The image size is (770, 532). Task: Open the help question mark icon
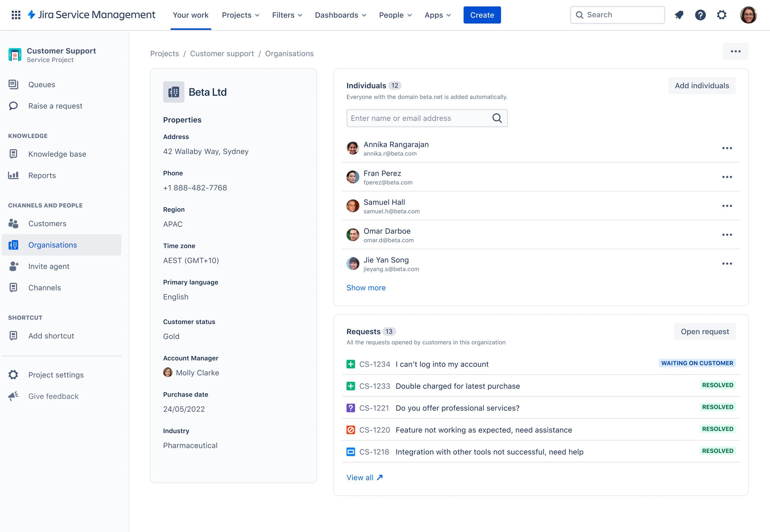[700, 15]
